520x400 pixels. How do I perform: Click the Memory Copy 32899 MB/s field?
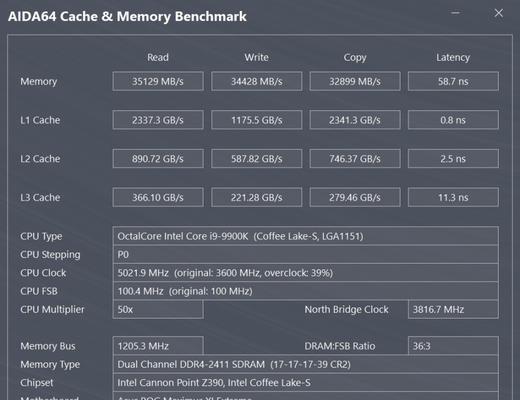click(x=355, y=81)
